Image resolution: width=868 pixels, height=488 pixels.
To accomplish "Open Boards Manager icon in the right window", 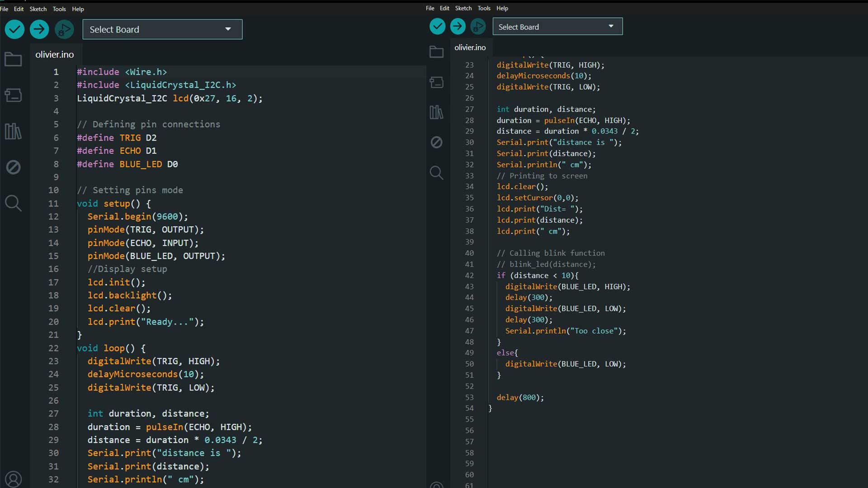I will [x=436, y=82].
